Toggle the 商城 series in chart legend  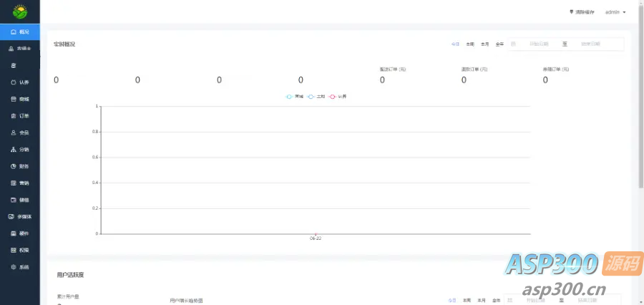(x=295, y=96)
